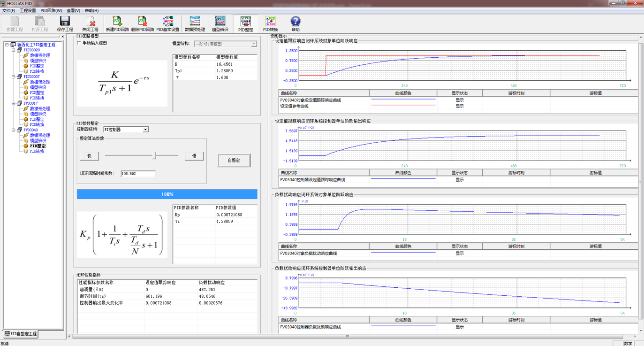Image resolution: width=644 pixels, height=346 pixels.
Task: Collapse the FV03017 tree node
Action: [x=14, y=103]
